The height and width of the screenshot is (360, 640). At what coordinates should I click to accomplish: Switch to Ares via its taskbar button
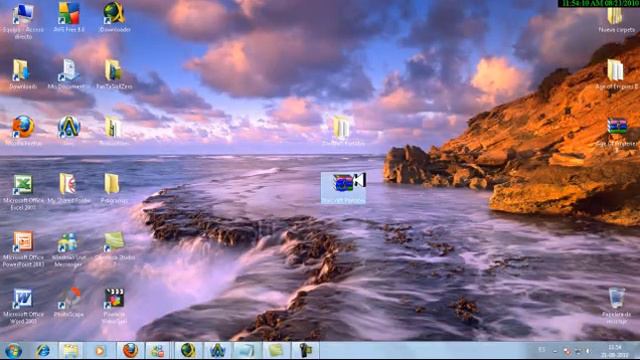pyautogui.click(x=217, y=351)
